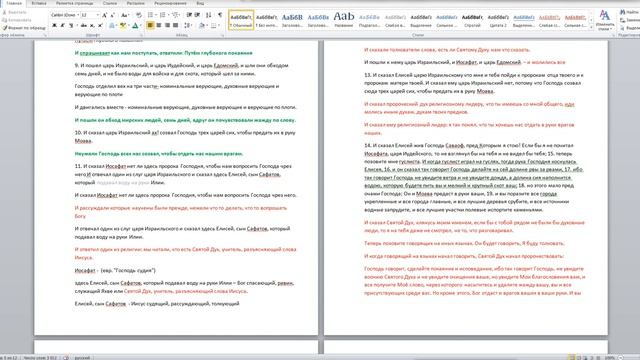The height and width of the screenshot is (360, 640).
Task: Open the Вид ribbon tab
Action: (x=200, y=3)
